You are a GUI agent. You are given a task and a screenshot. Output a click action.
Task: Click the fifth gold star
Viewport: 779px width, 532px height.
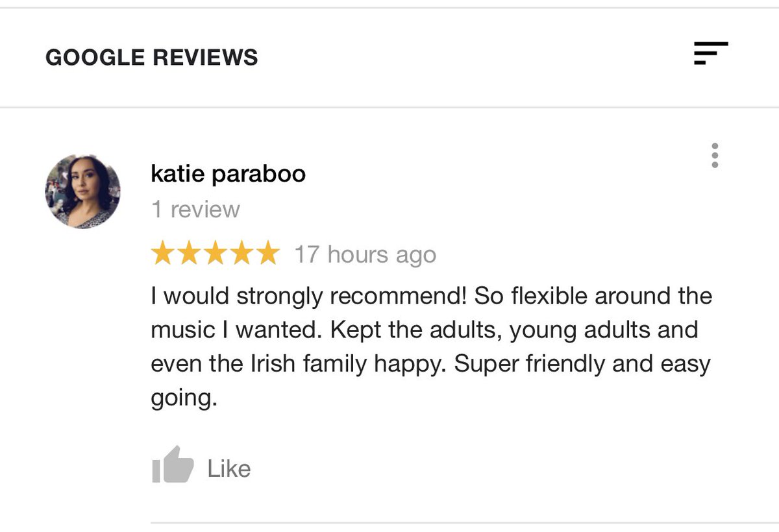[266, 254]
